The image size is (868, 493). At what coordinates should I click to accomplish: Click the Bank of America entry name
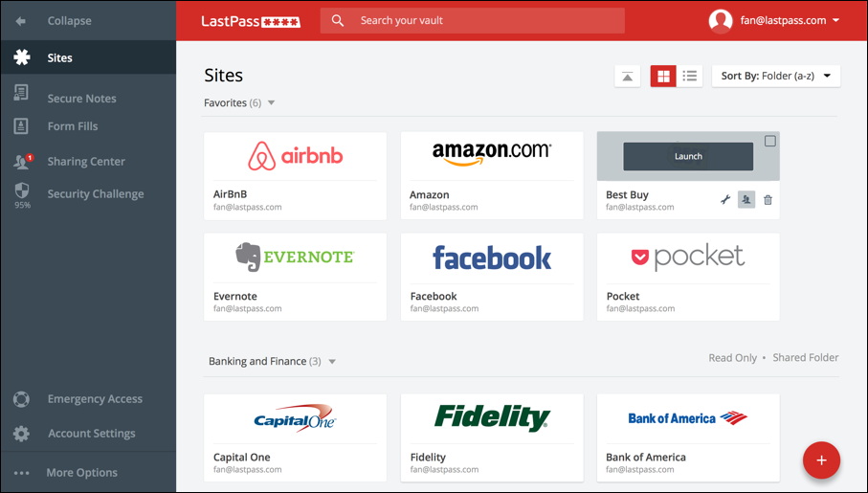pos(645,458)
